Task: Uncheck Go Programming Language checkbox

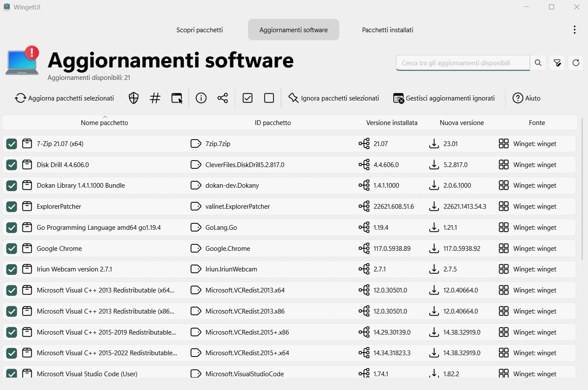Action: click(x=12, y=228)
